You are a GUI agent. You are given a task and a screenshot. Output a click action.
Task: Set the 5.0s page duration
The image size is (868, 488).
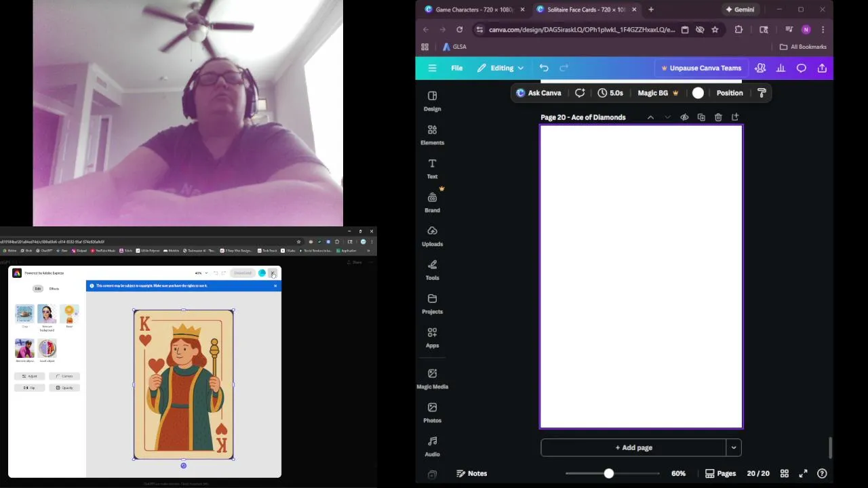(x=610, y=93)
